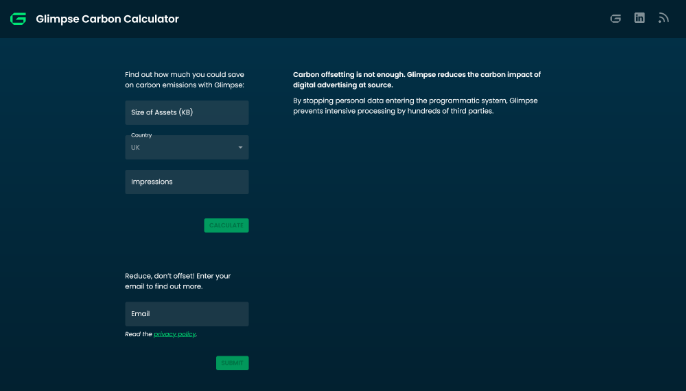Click the Calculate button

pos(226,225)
